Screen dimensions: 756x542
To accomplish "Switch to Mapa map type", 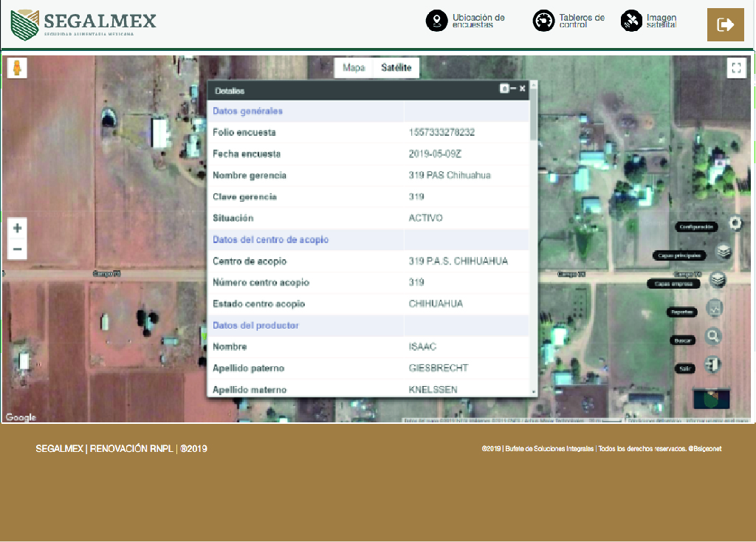I will point(354,68).
